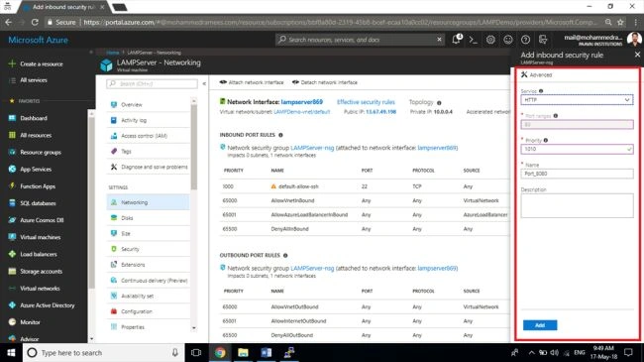Open portal settings gear icon
The width and height of the screenshot is (644, 362).
tap(490, 40)
